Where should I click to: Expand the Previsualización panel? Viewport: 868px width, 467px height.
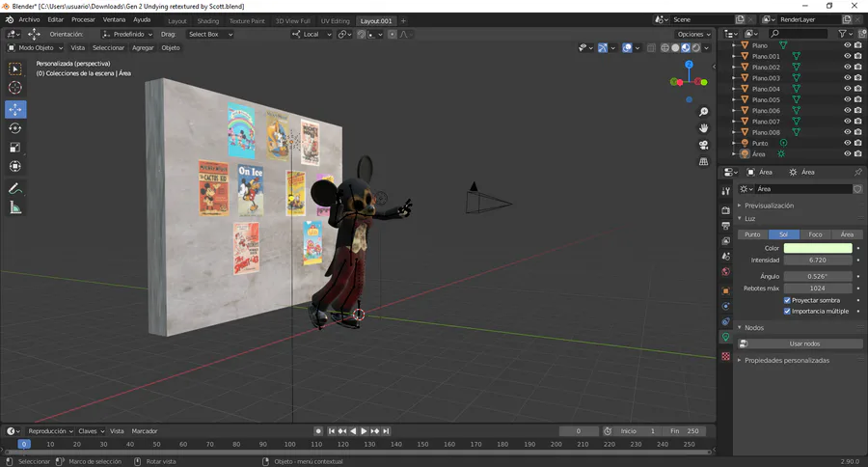(x=769, y=206)
